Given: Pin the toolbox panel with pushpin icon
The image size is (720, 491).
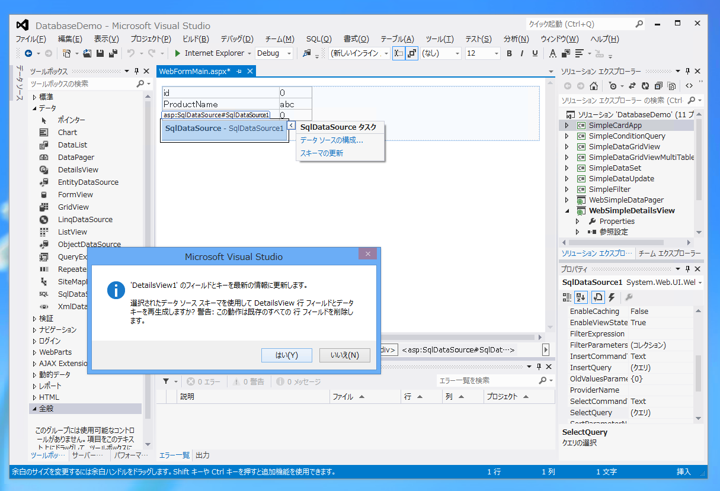Looking at the screenshot, I should click(136, 71).
